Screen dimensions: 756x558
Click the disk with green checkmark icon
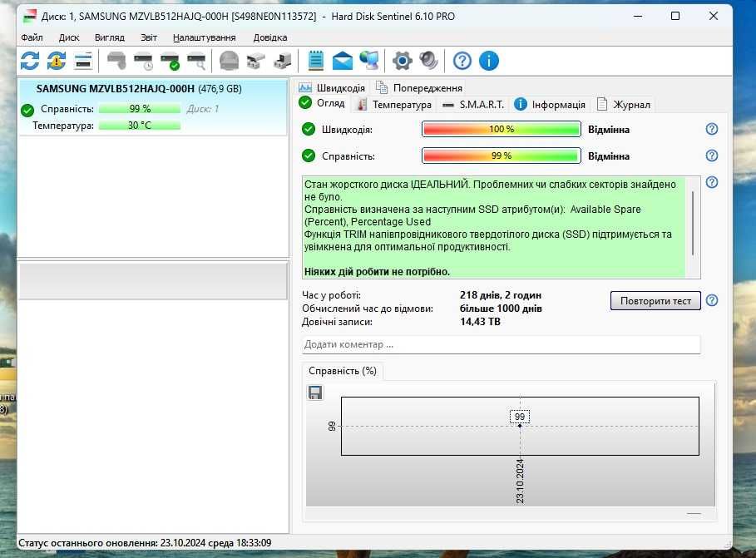170,61
